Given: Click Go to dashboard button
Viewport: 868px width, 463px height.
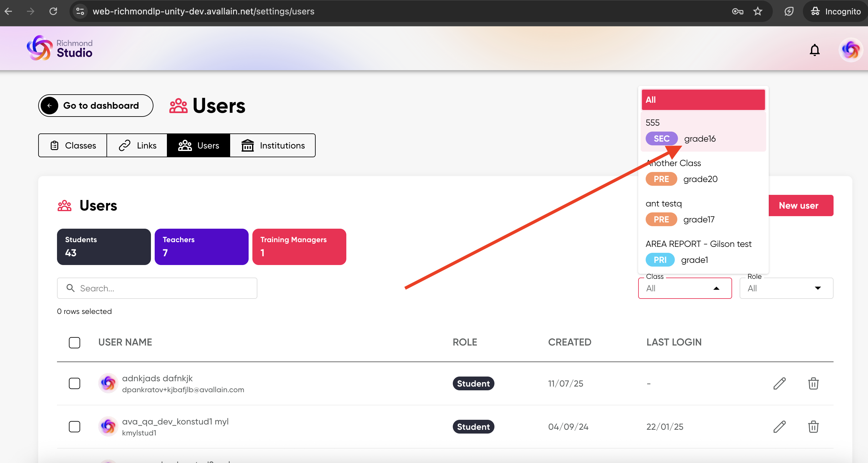Looking at the screenshot, I should 96,106.
